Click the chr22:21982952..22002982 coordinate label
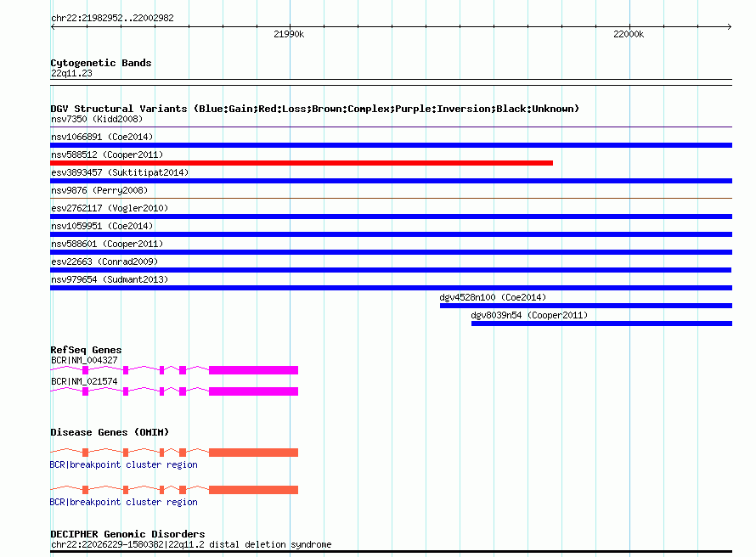 (x=112, y=18)
